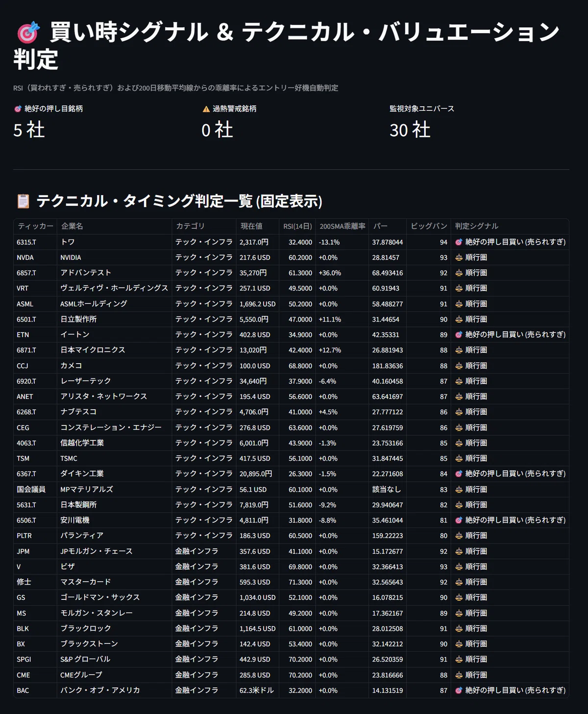Viewport: 588px width, 714px height.
Task: Click the target icon in the page title
Action: [28, 32]
